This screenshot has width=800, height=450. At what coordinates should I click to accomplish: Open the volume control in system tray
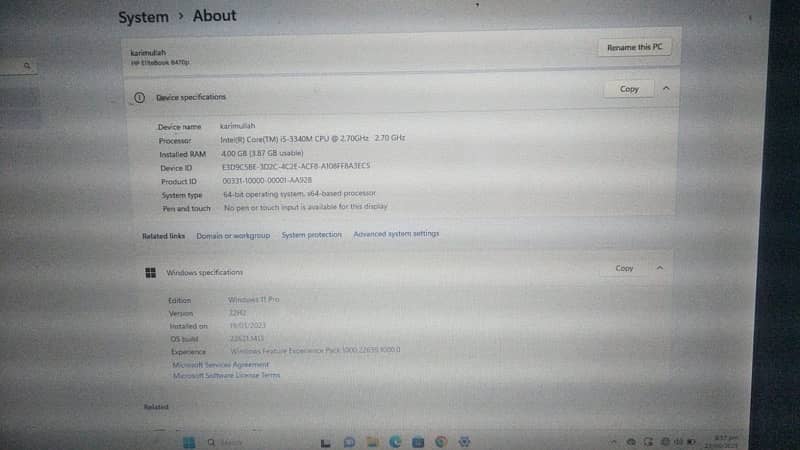tap(679, 441)
